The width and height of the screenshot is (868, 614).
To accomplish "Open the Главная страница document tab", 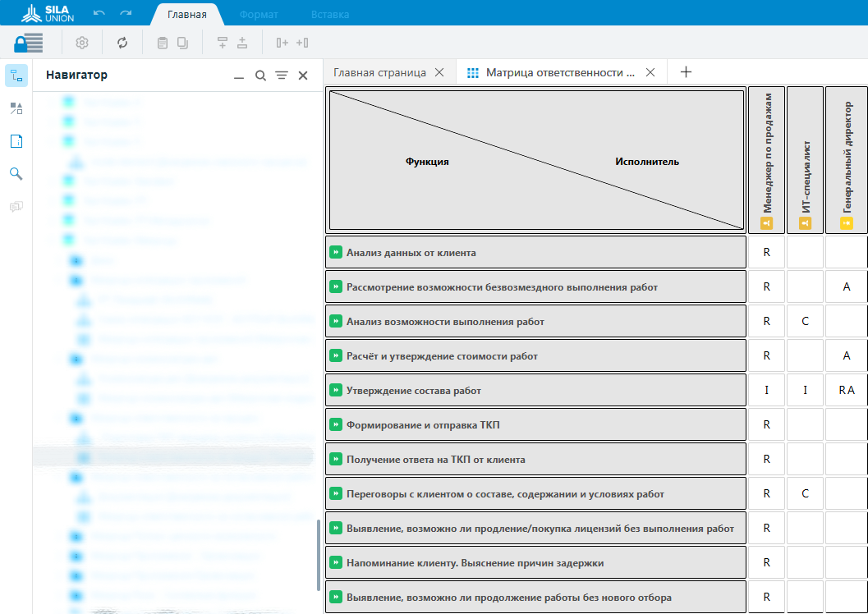I will click(379, 72).
